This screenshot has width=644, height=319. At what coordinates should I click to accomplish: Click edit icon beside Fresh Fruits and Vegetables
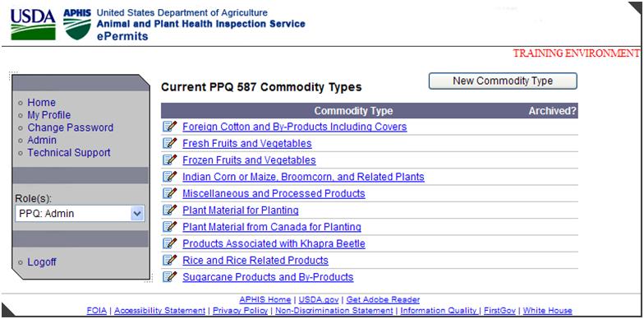coord(169,143)
